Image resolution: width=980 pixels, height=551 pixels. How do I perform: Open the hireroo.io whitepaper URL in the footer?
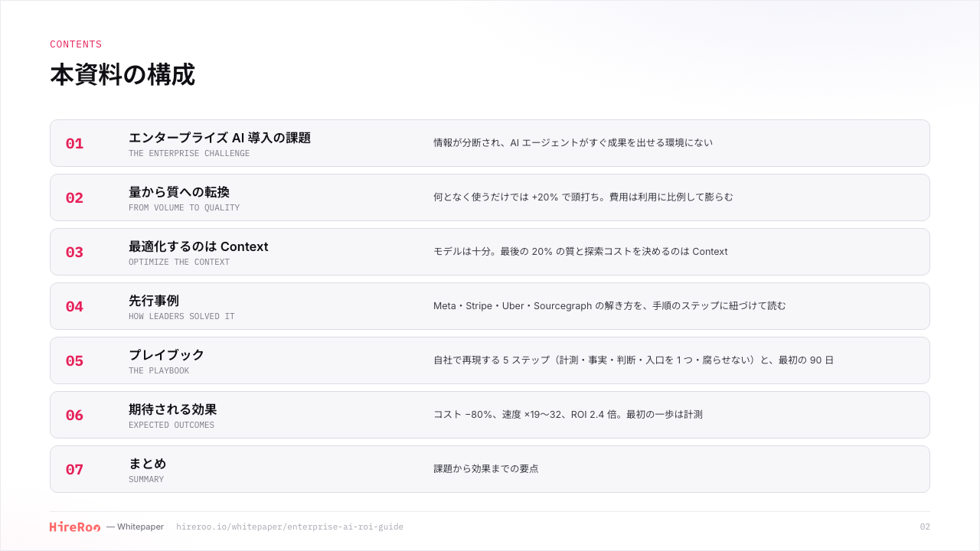click(x=289, y=527)
